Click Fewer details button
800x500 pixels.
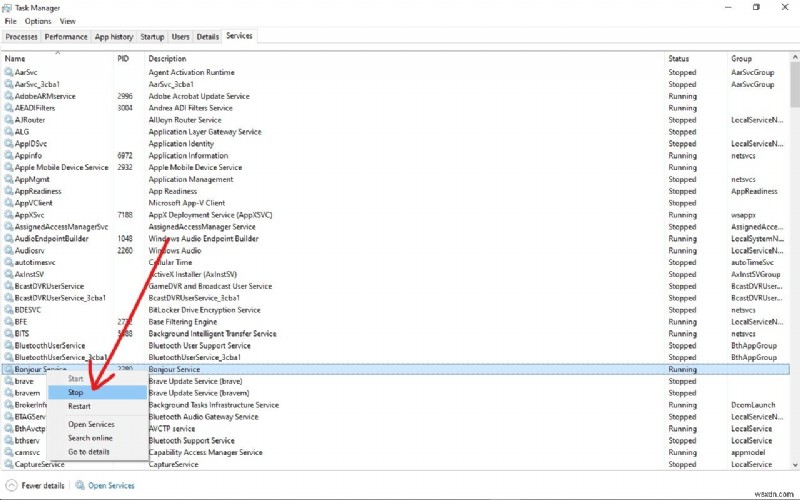[x=35, y=485]
